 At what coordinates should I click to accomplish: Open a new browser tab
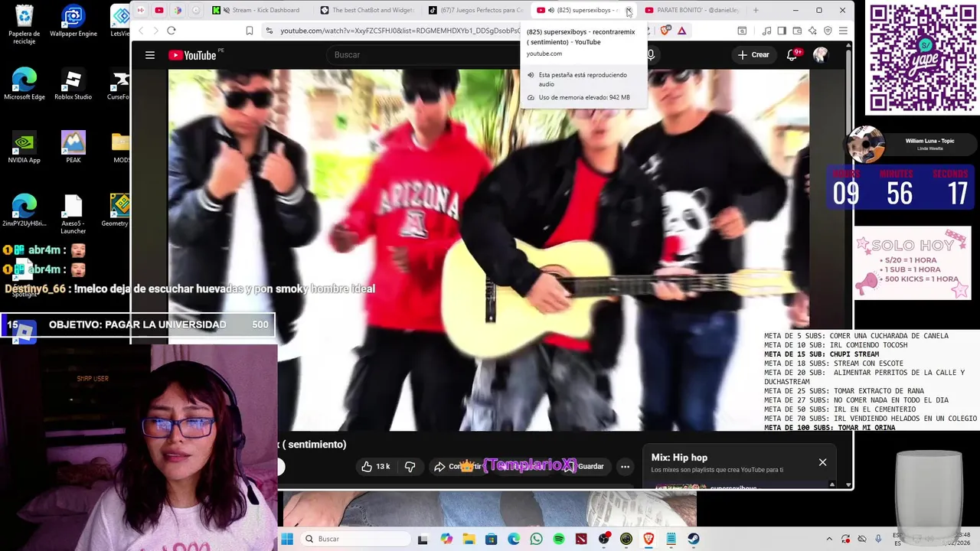point(756,10)
